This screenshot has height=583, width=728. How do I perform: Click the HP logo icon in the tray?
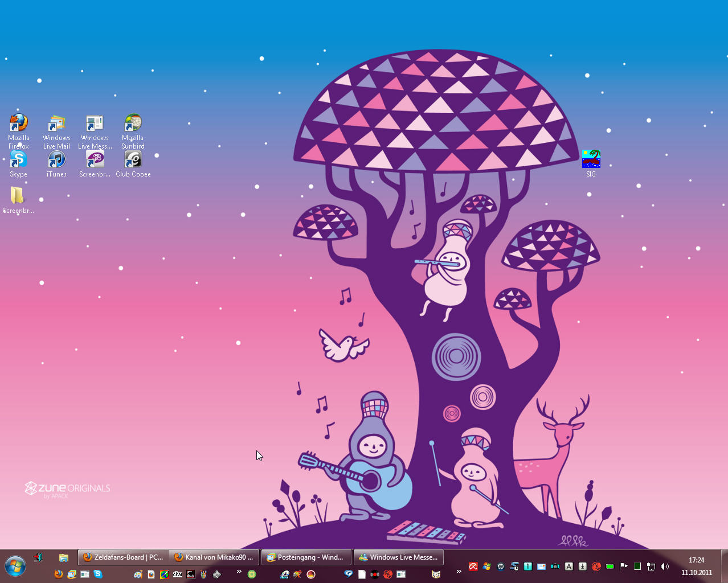click(x=500, y=566)
